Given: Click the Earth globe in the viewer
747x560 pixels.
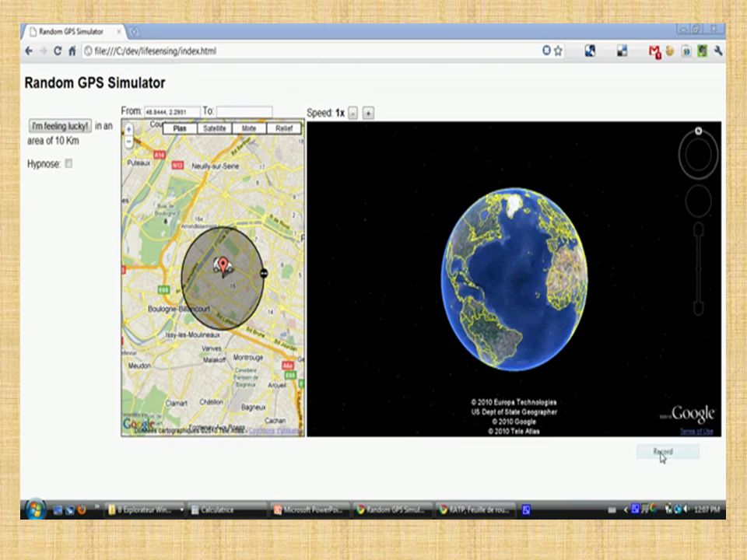Looking at the screenshot, I should tap(514, 279).
